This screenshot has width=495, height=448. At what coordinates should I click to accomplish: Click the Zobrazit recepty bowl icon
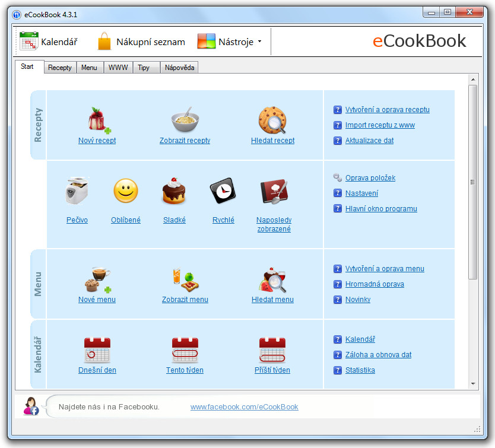pyautogui.click(x=185, y=120)
